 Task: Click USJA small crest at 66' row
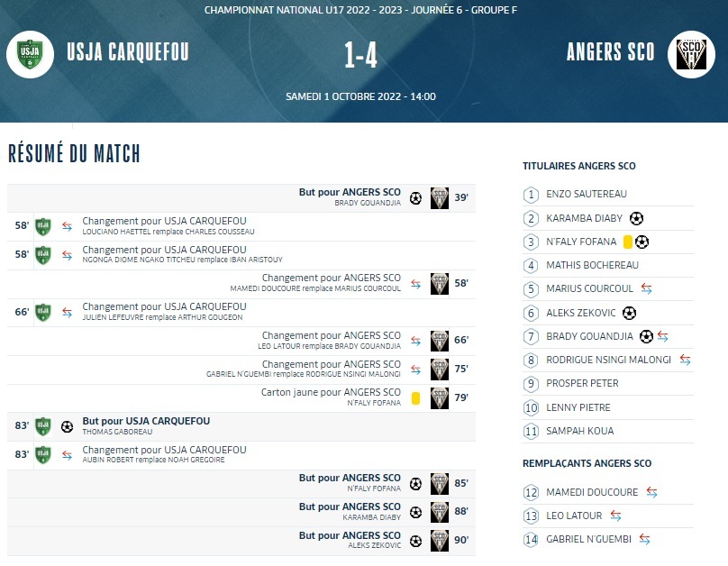coord(43,313)
